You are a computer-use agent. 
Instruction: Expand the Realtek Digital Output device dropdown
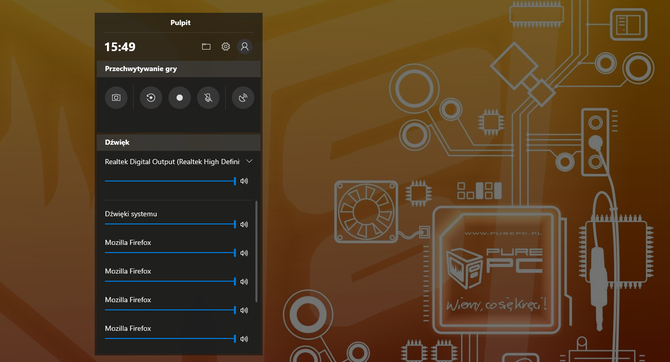point(249,162)
